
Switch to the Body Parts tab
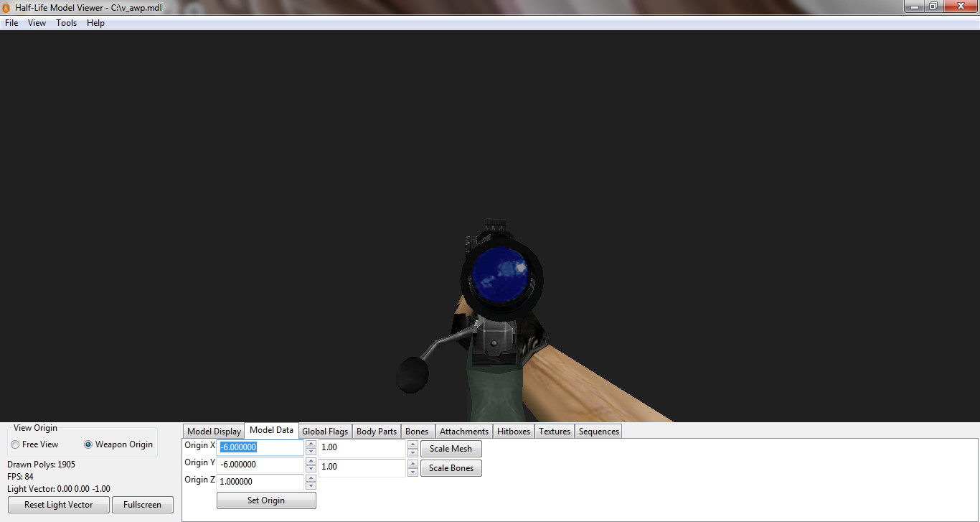(x=377, y=432)
